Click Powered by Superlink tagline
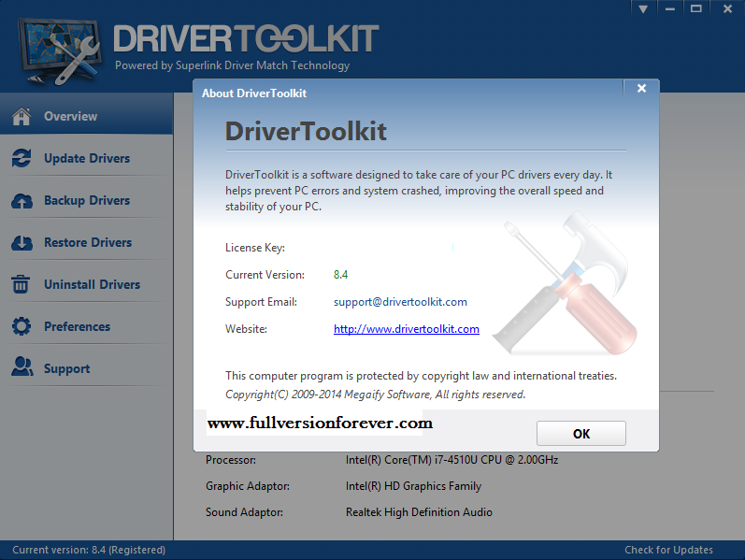745x560 pixels. [x=233, y=65]
